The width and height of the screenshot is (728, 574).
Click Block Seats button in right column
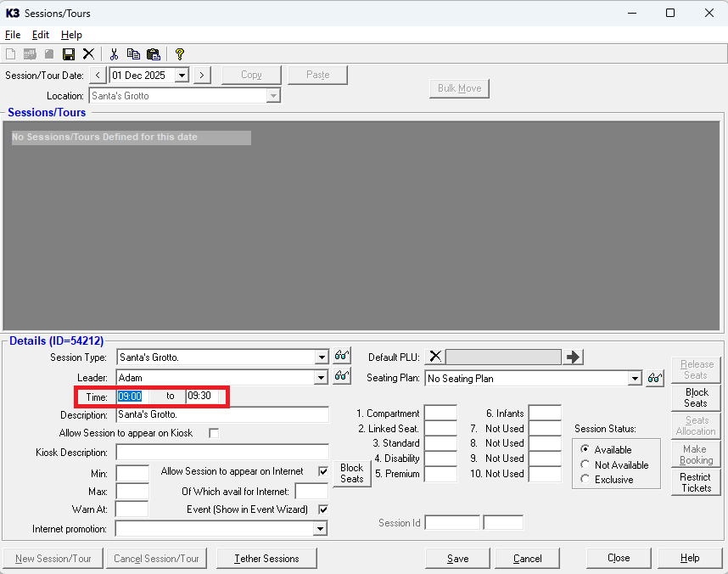pos(696,398)
